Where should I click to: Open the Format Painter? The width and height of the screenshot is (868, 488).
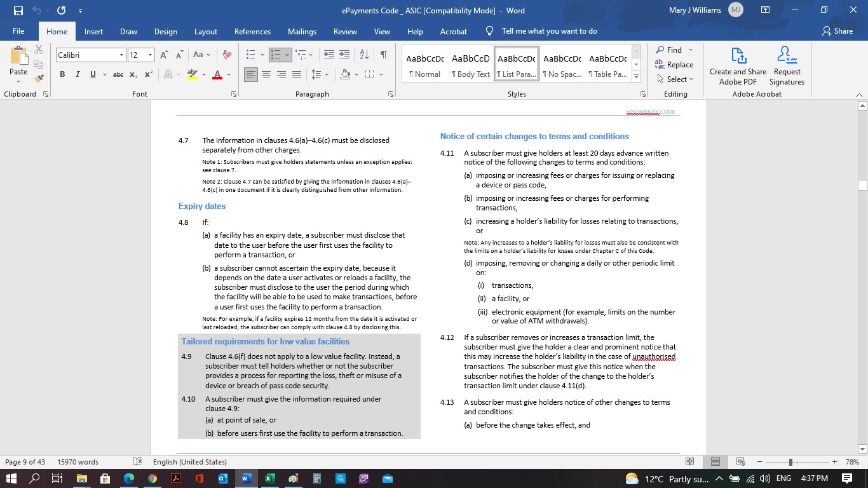[x=38, y=78]
